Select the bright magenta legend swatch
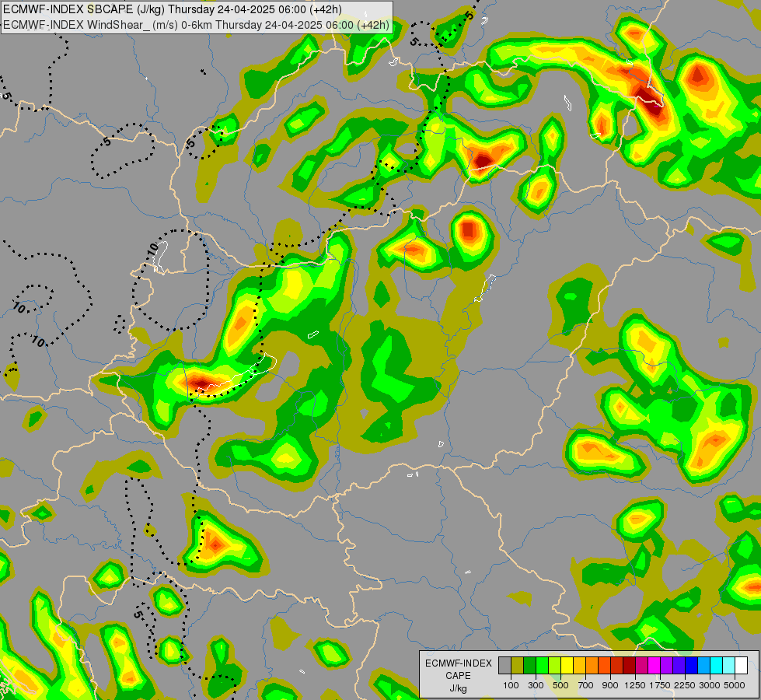This screenshot has height=700, width=761. tap(655, 666)
